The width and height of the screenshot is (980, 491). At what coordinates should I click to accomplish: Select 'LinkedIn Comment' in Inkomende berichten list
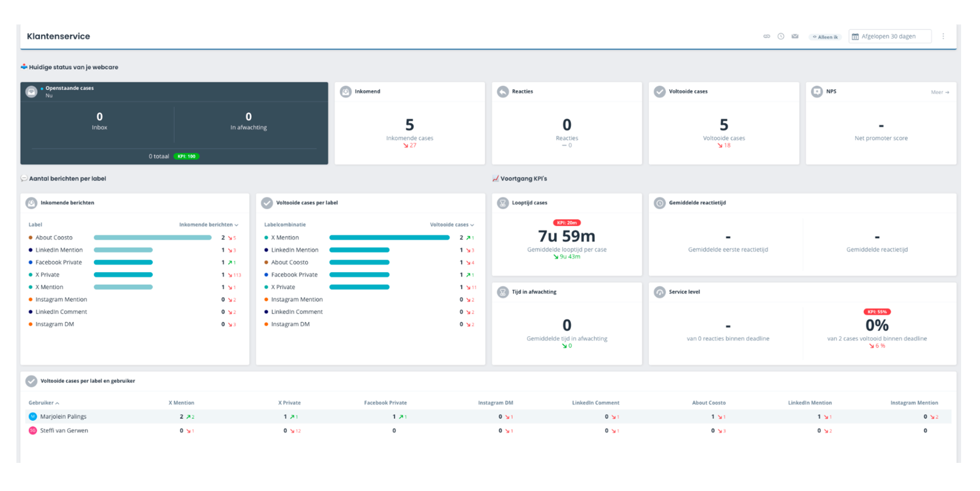pos(61,312)
